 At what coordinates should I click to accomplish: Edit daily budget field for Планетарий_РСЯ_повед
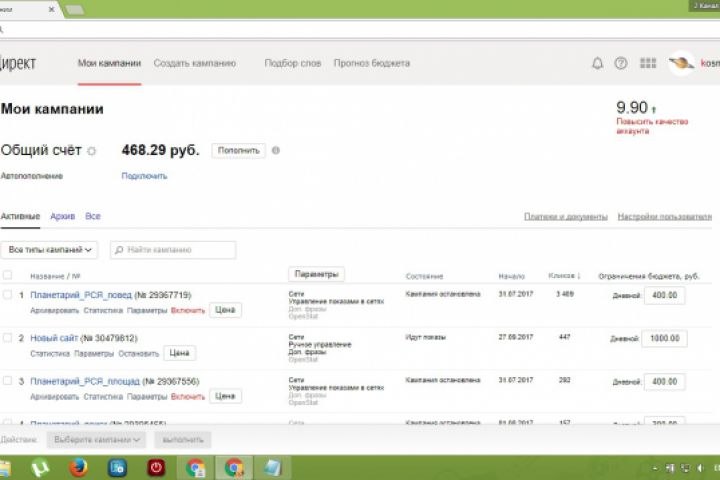coord(664,295)
